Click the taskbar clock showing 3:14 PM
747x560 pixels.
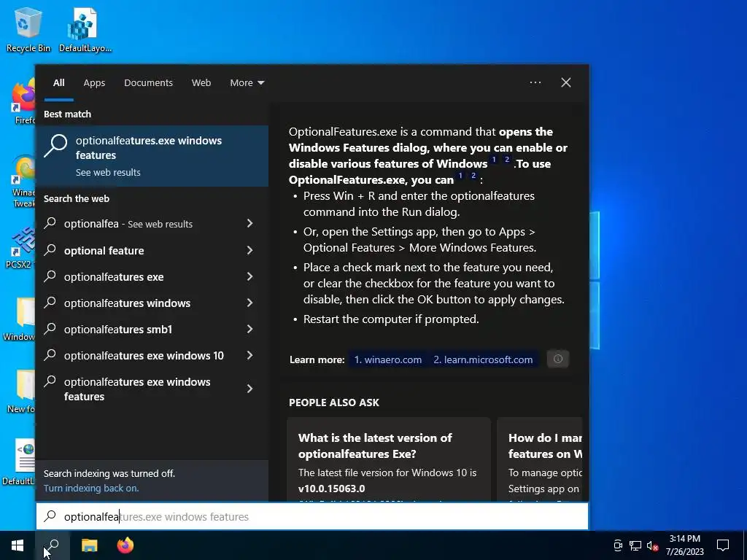[684, 545]
